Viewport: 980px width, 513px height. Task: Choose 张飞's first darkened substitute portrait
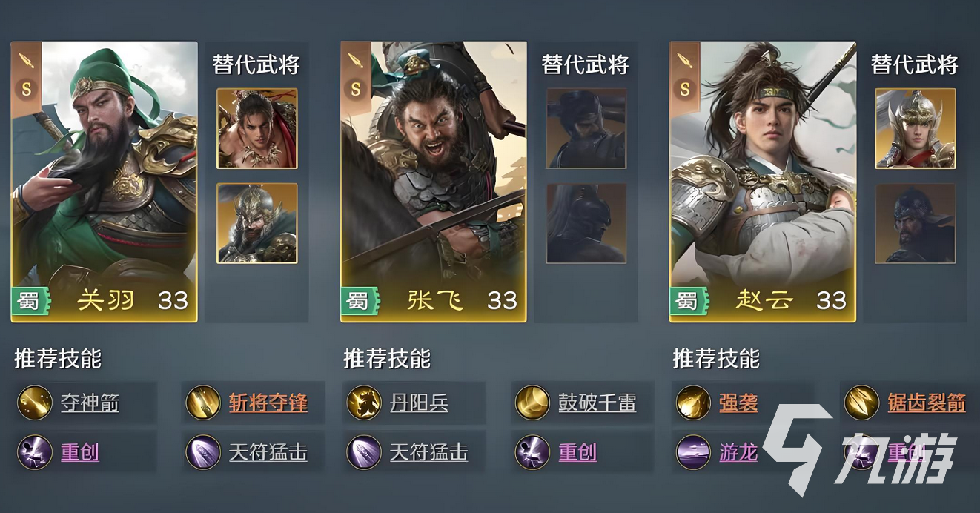point(586,128)
